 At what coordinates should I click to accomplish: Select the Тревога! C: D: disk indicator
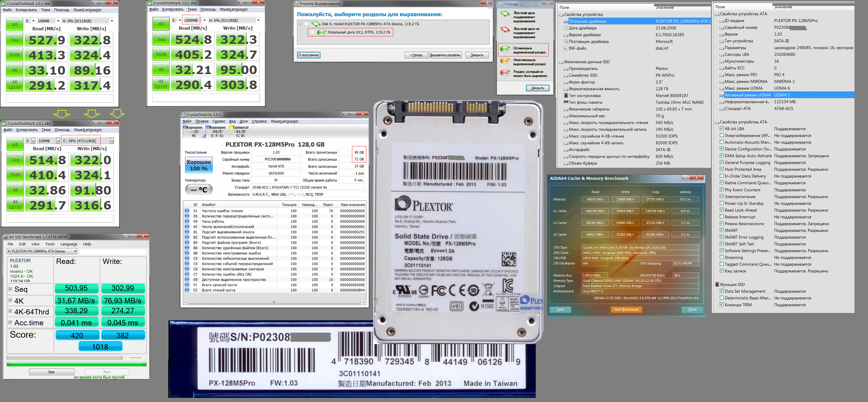click(240, 131)
